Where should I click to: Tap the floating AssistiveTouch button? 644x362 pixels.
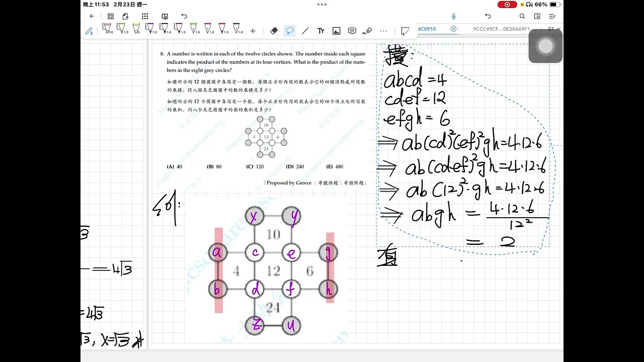click(545, 46)
